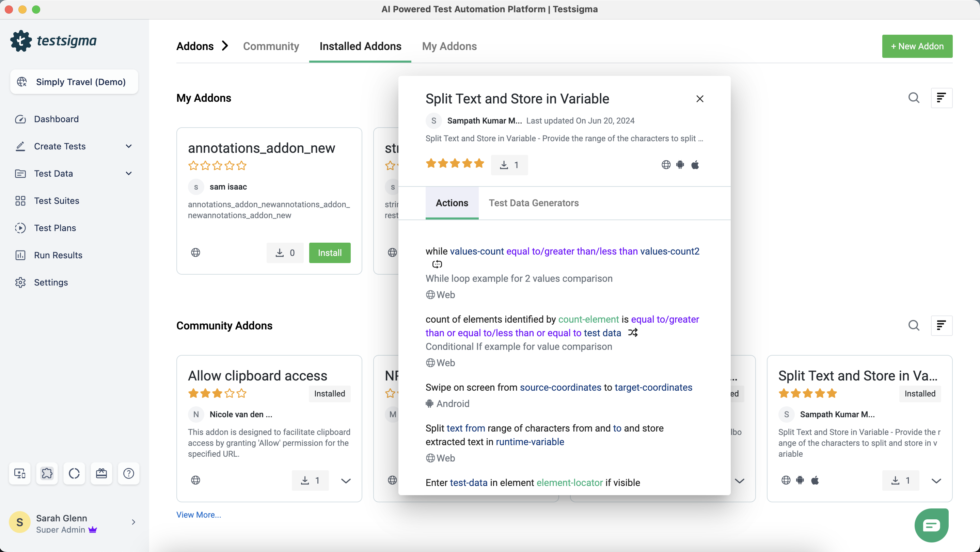Open Sarah Glenn profile arrow
The image size is (980, 552).
tap(133, 522)
